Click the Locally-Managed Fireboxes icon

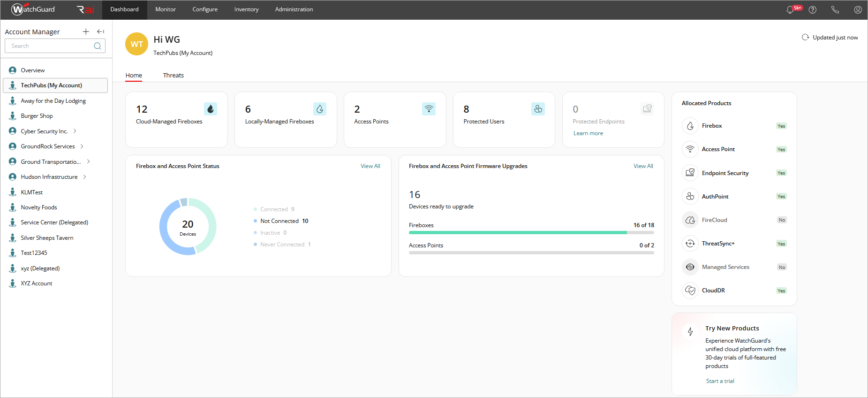(x=320, y=109)
